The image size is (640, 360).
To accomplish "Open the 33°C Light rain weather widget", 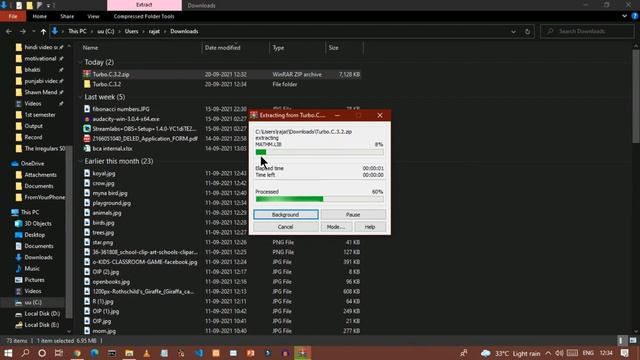I will 509,353.
